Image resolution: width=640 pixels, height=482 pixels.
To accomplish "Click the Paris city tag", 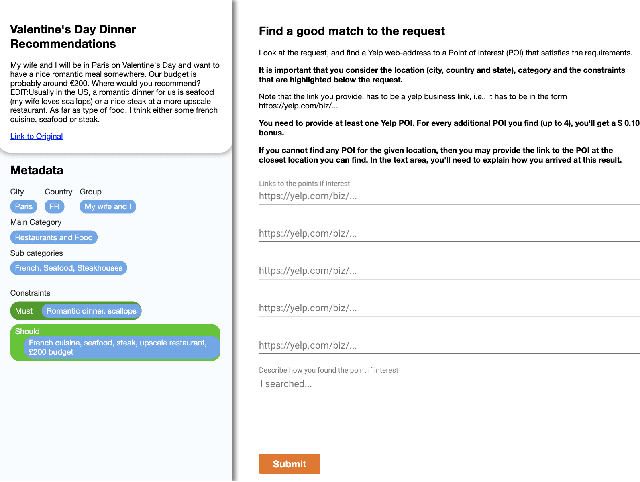I will [x=25, y=206].
